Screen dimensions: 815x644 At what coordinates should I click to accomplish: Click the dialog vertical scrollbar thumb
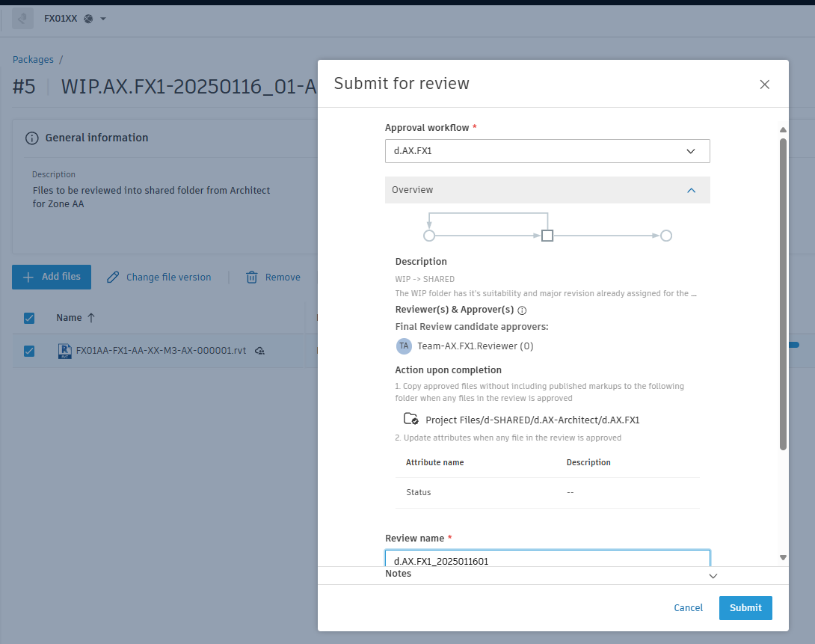pos(783,294)
